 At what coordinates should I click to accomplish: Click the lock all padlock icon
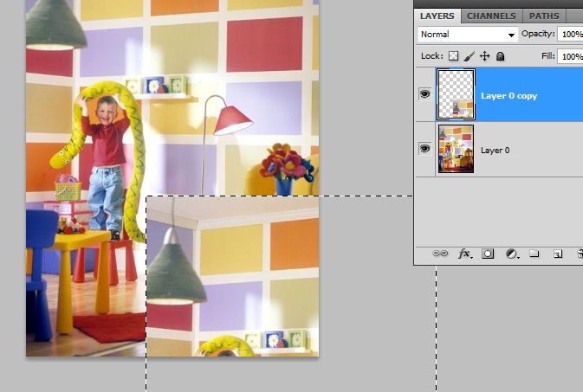500,56
